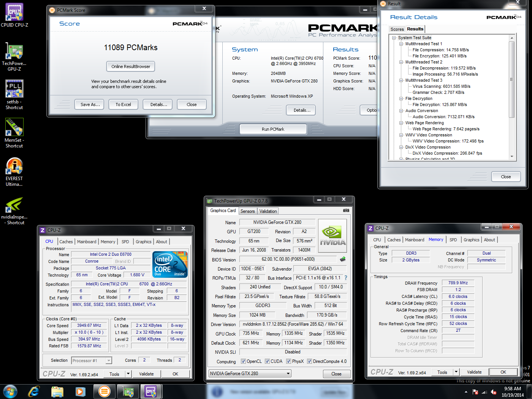Click the Intel Core 2 Duo logo

coord(170,264)
